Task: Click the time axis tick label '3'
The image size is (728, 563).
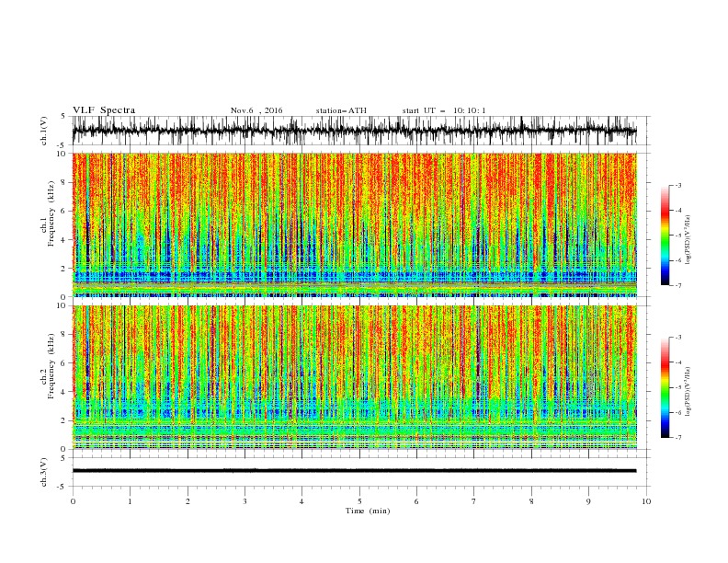Action: [245, 501]
